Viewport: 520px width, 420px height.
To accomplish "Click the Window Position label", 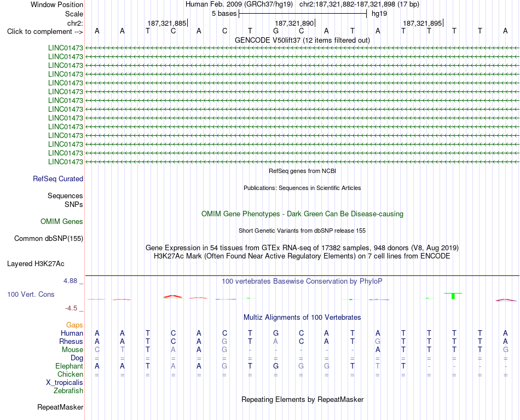I will tap(57, 4).
